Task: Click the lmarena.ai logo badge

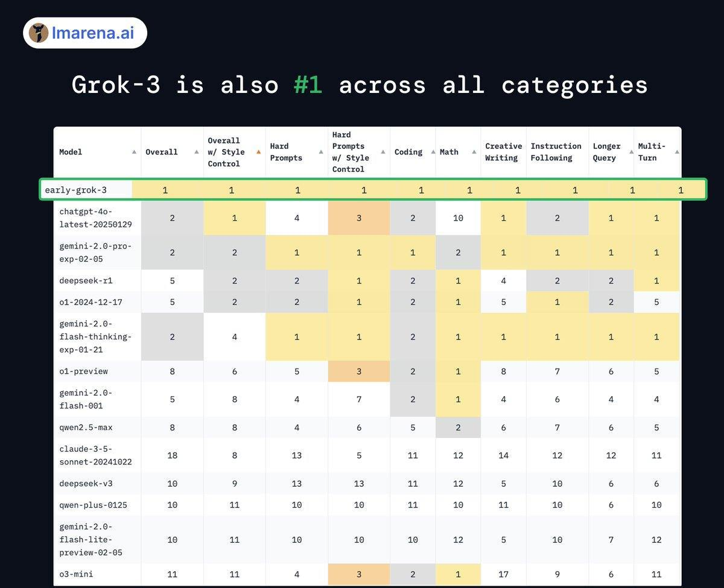Action: click(85, 33)
